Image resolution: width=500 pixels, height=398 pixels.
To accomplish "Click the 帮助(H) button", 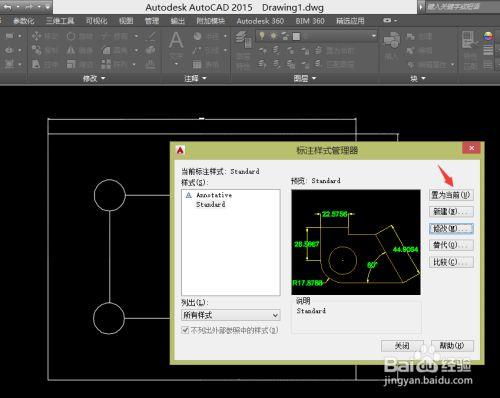I will [452, 346].
